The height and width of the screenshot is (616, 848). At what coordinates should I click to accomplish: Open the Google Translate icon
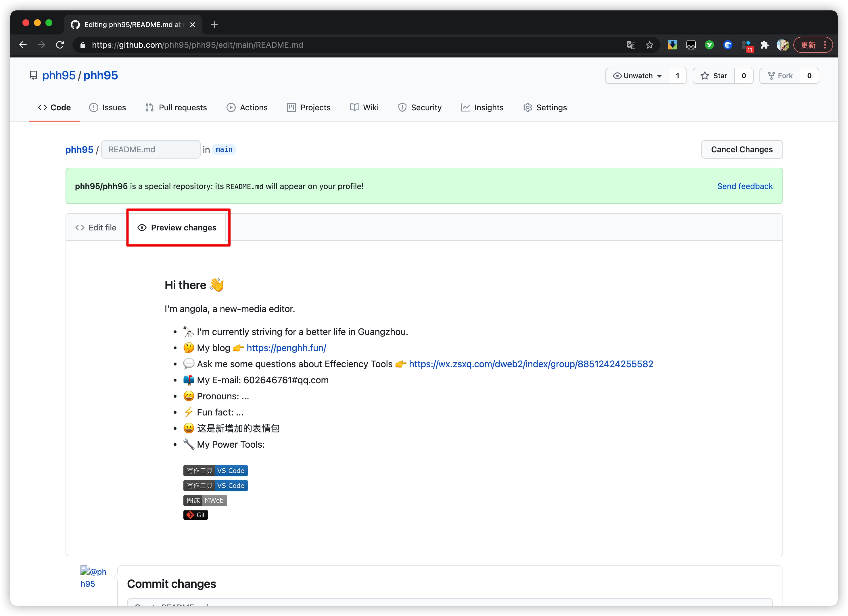click(631, 45)
